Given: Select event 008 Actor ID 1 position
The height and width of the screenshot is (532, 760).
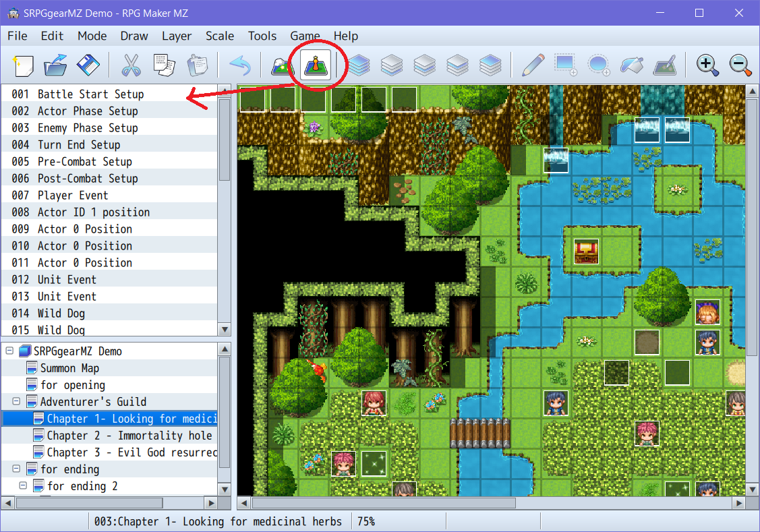Looking at the screenshot, I should pos(109,212).
